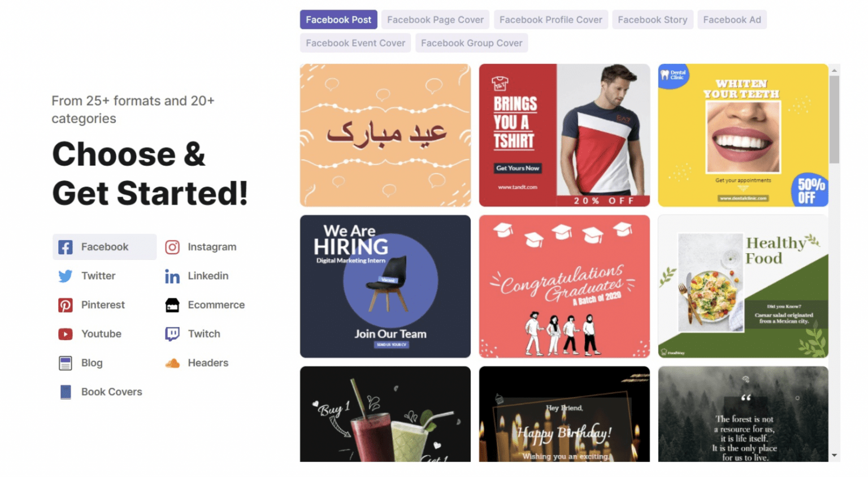Open the Pinterest templates category

pyautogui.click(x=66, y=305)
